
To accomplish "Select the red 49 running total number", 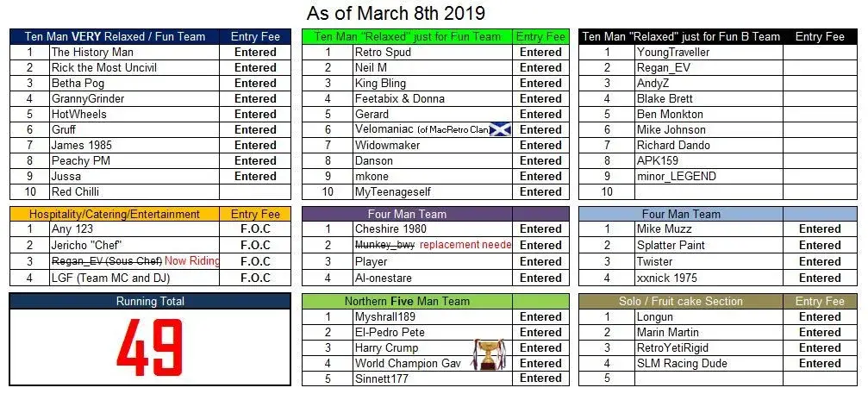I will point(150,347).
